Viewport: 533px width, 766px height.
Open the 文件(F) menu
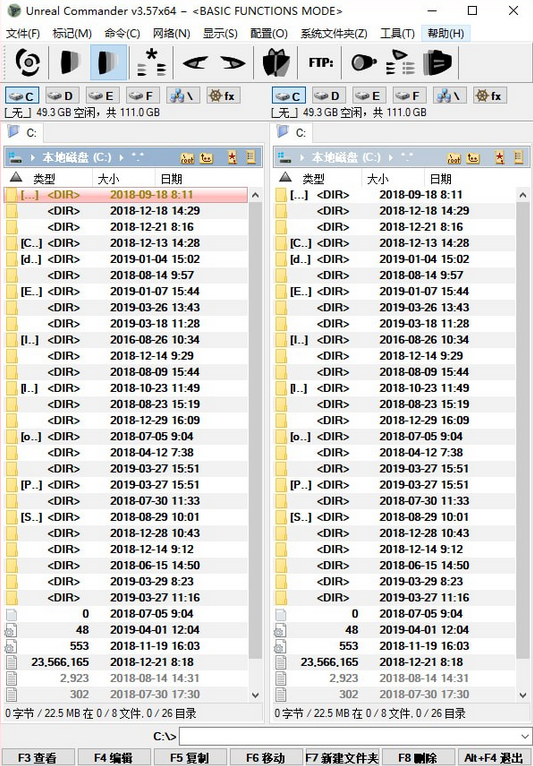pos(23,34)
